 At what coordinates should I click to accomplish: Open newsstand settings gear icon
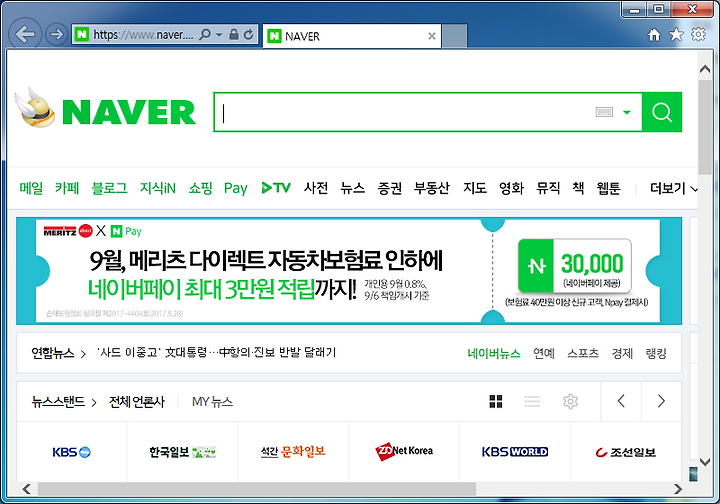[x=570, y=401]
